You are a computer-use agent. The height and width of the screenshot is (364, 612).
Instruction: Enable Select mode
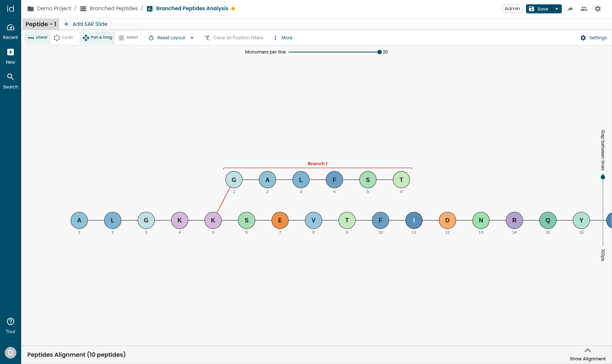tap(128, 37)
